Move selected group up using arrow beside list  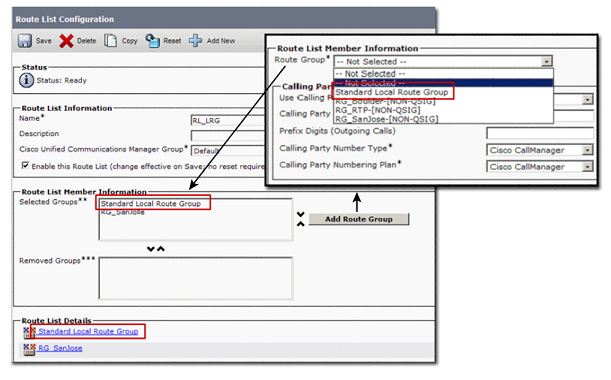pyautogui.click(x=300, y=224)
